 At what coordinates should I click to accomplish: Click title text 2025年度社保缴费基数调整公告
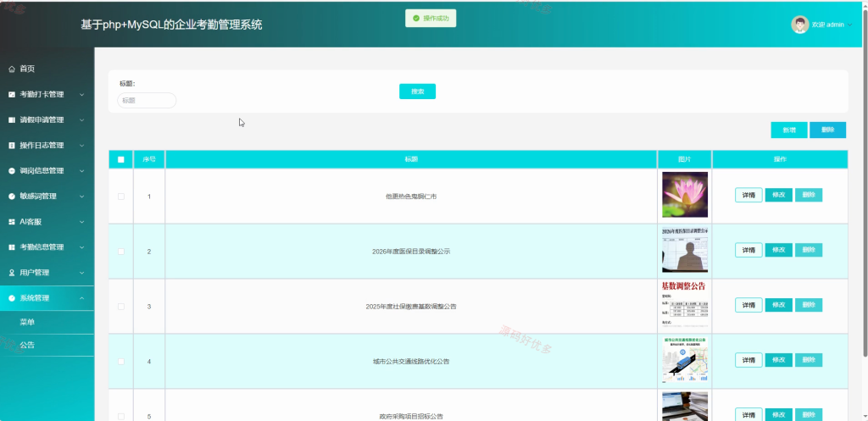[411, 307]
